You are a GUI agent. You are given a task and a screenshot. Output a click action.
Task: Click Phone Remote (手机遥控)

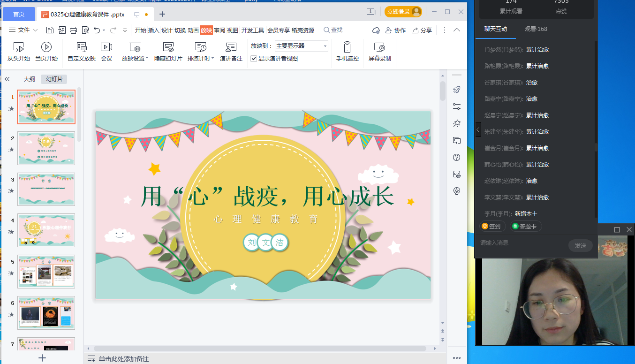[348, 52]
